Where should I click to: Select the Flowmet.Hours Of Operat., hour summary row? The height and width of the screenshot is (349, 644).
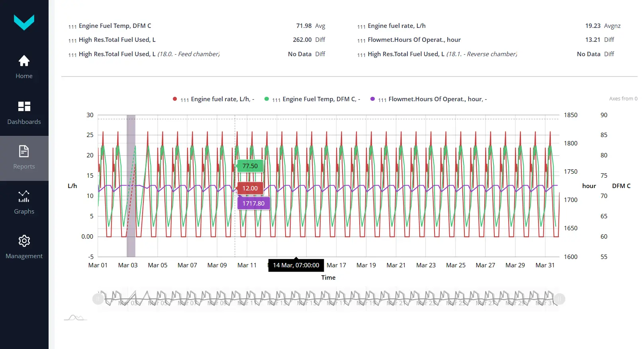(486, 40)
